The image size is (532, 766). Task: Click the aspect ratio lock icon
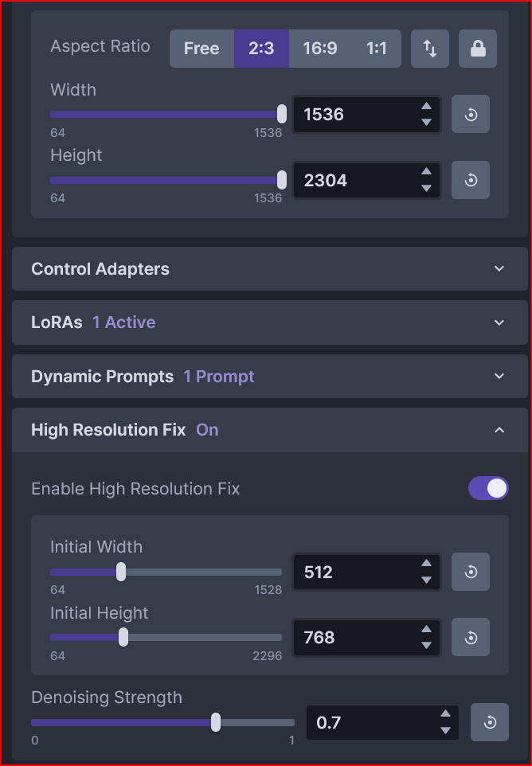(x=477, y=48)
